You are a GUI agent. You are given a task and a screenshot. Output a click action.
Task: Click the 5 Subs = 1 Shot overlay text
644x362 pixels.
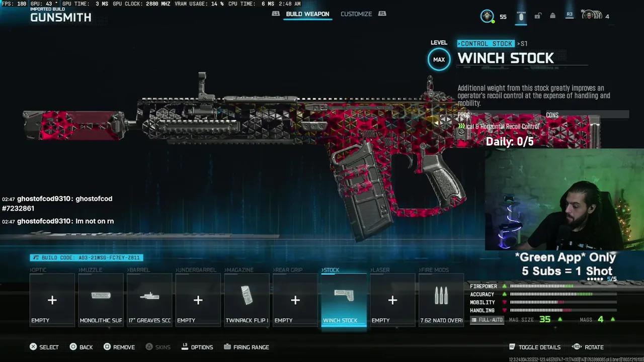point(567,270)
